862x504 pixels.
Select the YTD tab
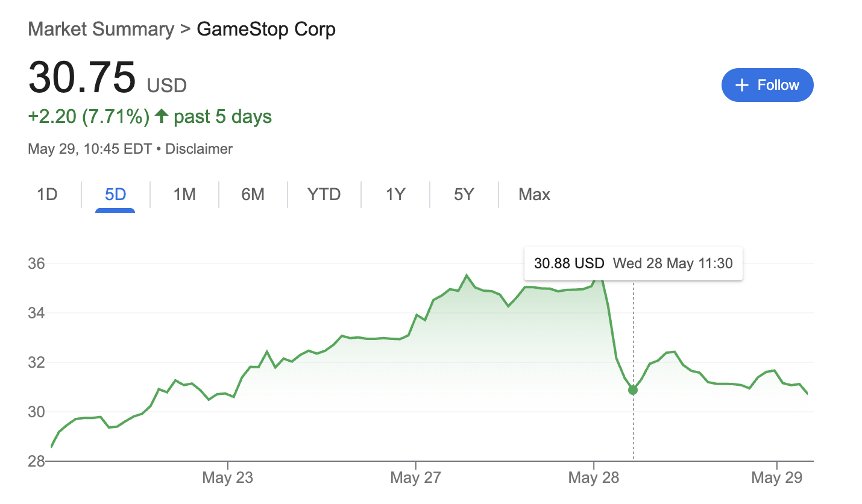324,195
